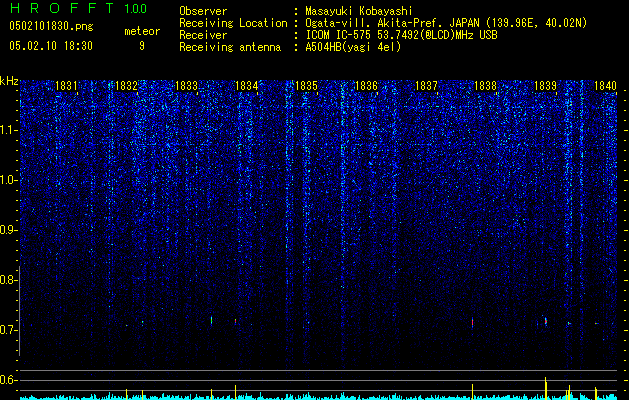Click the 0.7 kHz axis label
Viewport: 629px width, 400px height.
click(9, 330)
